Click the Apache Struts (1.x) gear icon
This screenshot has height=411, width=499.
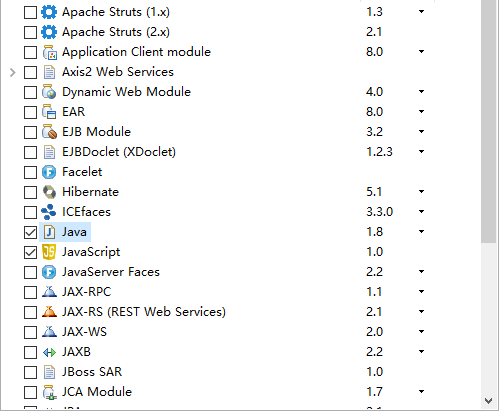(49, 12)
